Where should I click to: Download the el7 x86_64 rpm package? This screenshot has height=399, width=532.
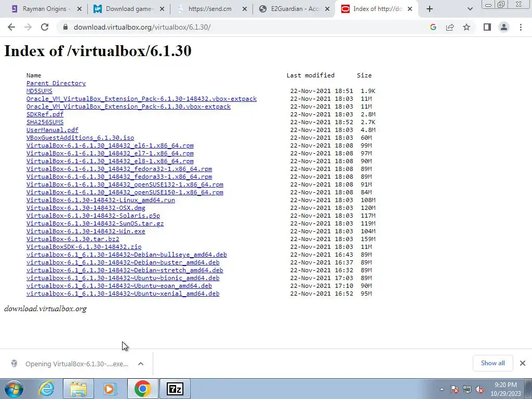pos(110,153)
